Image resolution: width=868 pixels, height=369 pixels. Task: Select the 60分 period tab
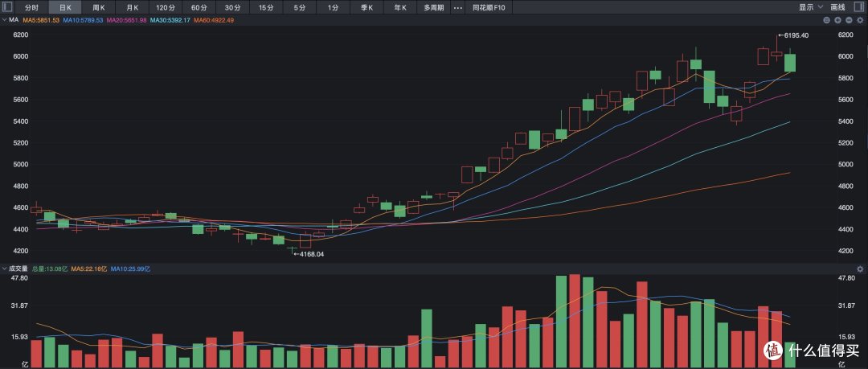[x=199, y=7]
